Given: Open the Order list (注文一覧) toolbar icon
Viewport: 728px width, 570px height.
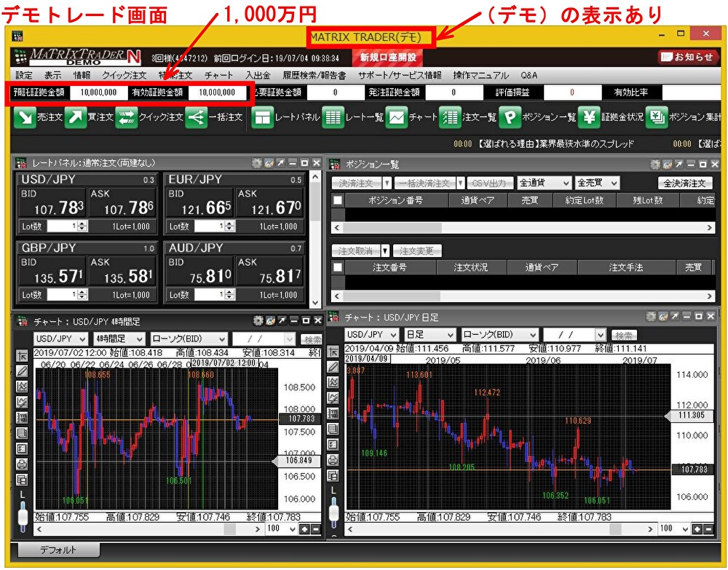Looking at the screenshot, I should pyautogui.click(x=449, y=117).
